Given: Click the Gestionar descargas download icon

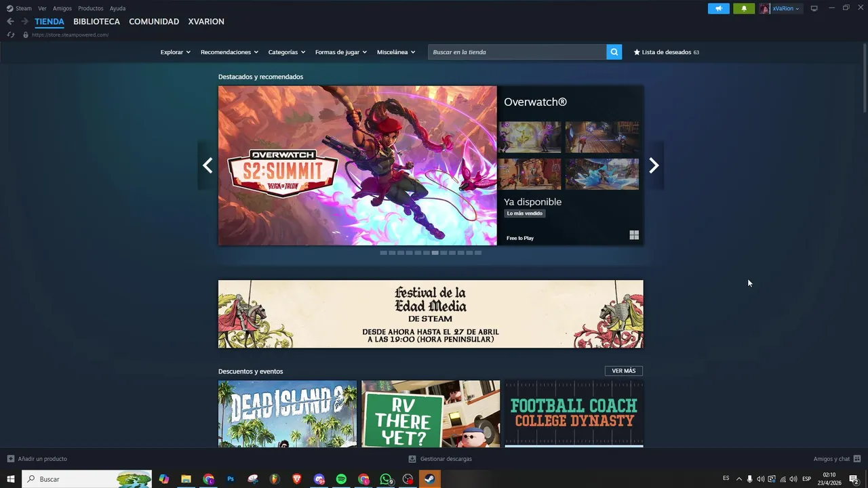Looking at the screenshot, I should tap(412, 459).
